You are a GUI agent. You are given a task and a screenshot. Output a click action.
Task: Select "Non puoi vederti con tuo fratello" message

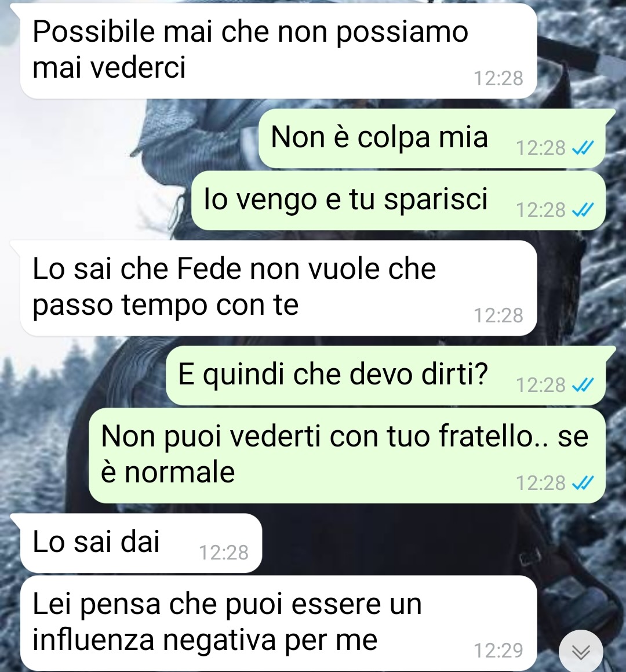pyautogui.click(x=347, y=455)
